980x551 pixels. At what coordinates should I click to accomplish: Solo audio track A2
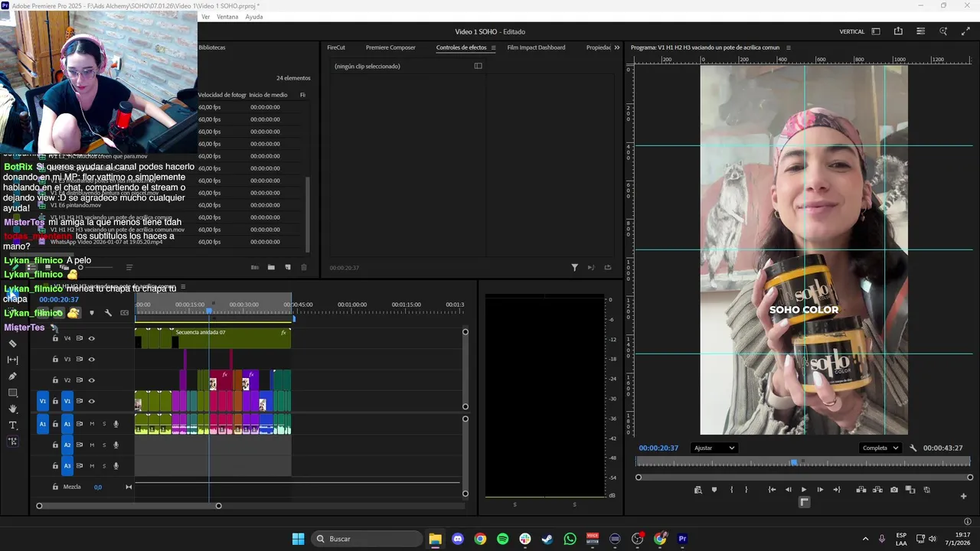(104, 445)
